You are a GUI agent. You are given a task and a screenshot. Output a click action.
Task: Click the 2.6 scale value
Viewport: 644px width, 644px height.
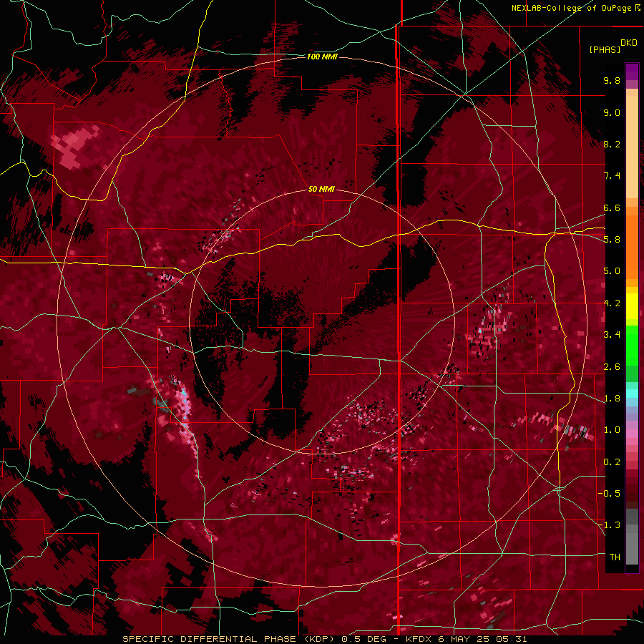[612, 367]
